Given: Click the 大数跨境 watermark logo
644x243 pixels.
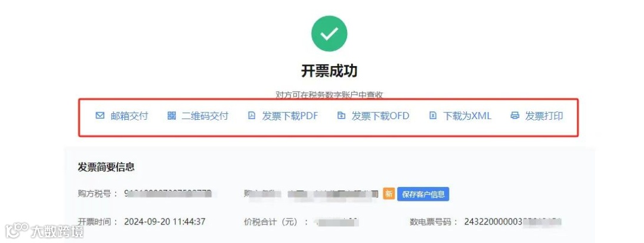Looking at the screenshot, I should coord(44,230).
